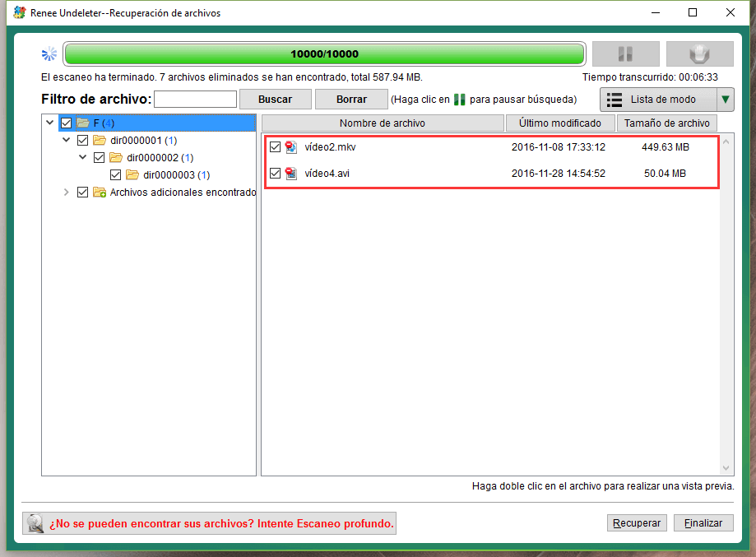
Task: Sort by Tamaño de archivo column
Action: click(x=667, y=123)
